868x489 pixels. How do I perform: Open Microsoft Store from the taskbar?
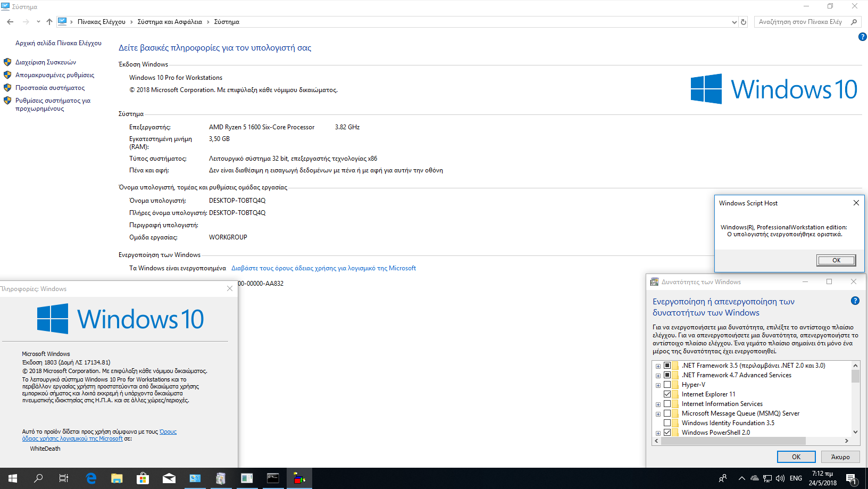(x=143, y=478)
